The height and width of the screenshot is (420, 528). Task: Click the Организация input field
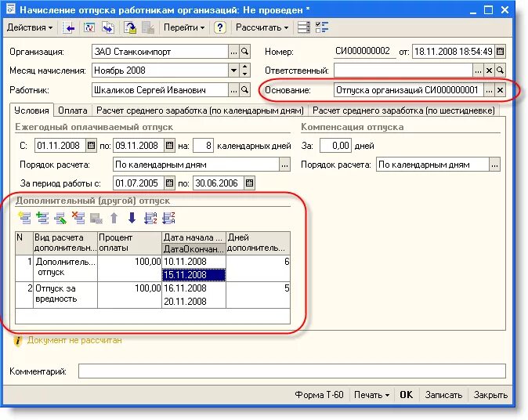pos(160,52)
